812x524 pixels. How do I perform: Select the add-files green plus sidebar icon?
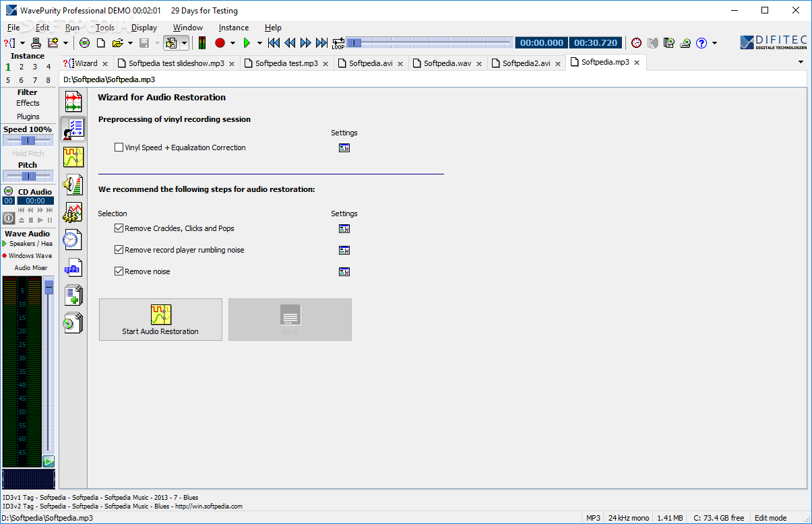[73, 295]
